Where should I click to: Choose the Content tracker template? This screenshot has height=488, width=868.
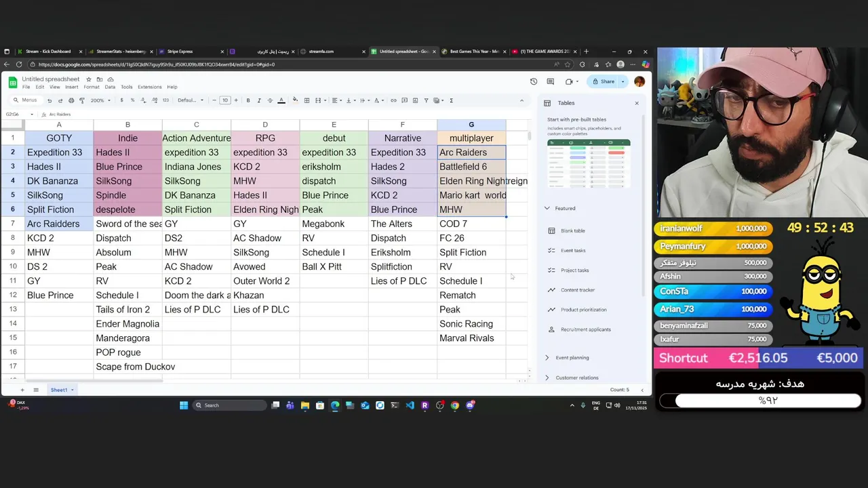click(x=577, y=289)
